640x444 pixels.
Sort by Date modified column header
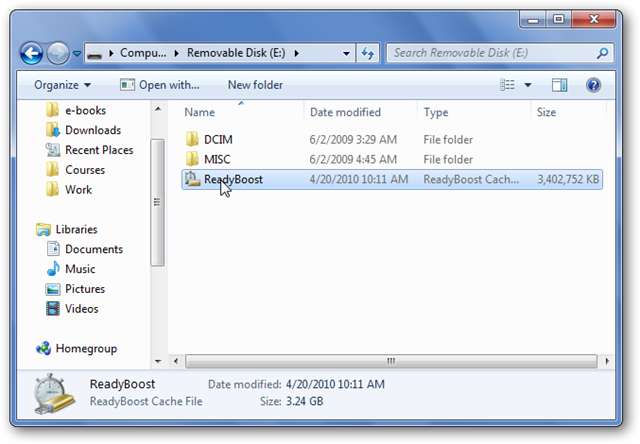point(345,112)
